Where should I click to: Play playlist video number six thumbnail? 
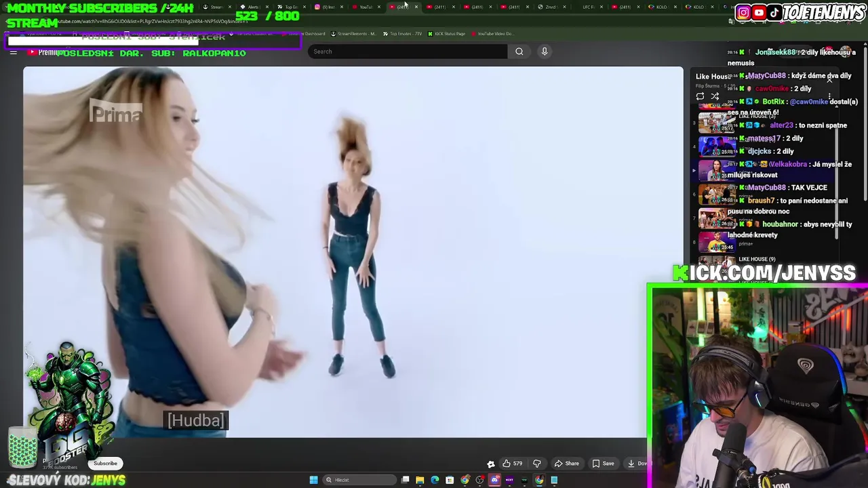point(717,195)
